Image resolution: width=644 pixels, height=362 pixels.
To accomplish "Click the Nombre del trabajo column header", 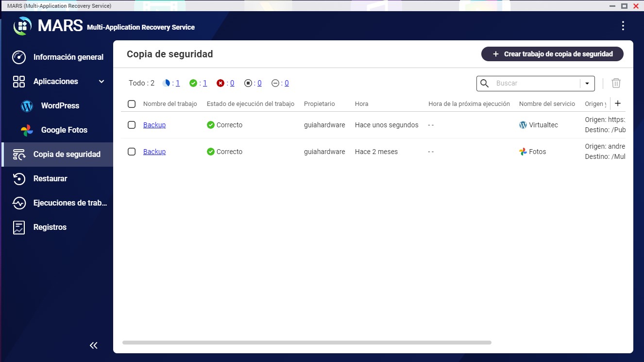I will coord(170,104).
